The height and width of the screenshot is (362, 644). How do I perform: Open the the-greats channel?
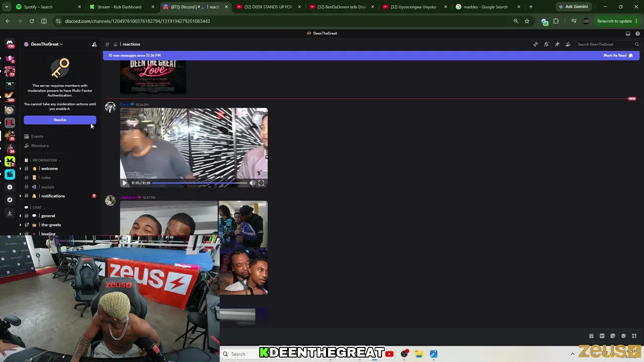point(59,225)
